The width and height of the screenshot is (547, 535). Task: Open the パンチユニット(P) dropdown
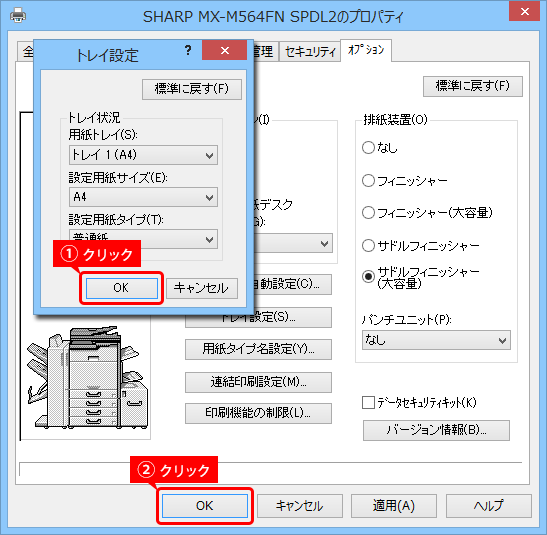pos(436,340)
